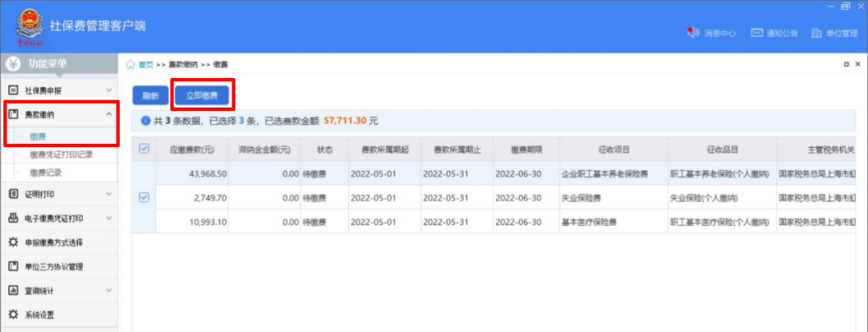Viewport: 868px width, 332px height.
Task: Expand the 查询统计 chevron
Action: pyautogui.click(x=108, y=290)
